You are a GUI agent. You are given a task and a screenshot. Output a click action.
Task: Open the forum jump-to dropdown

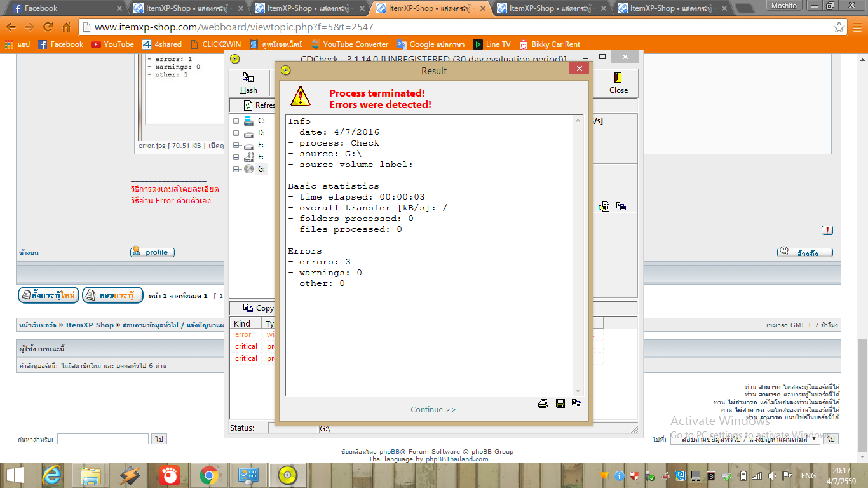click(745, 439)
